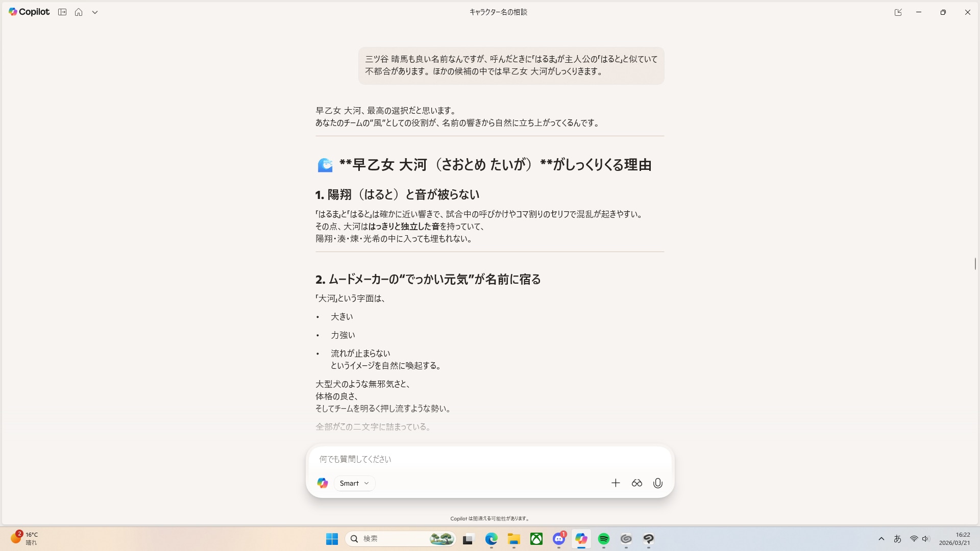Screen dimensions: 980x551
Task: Start voice input with microphone icon
Action: point(658,483)
